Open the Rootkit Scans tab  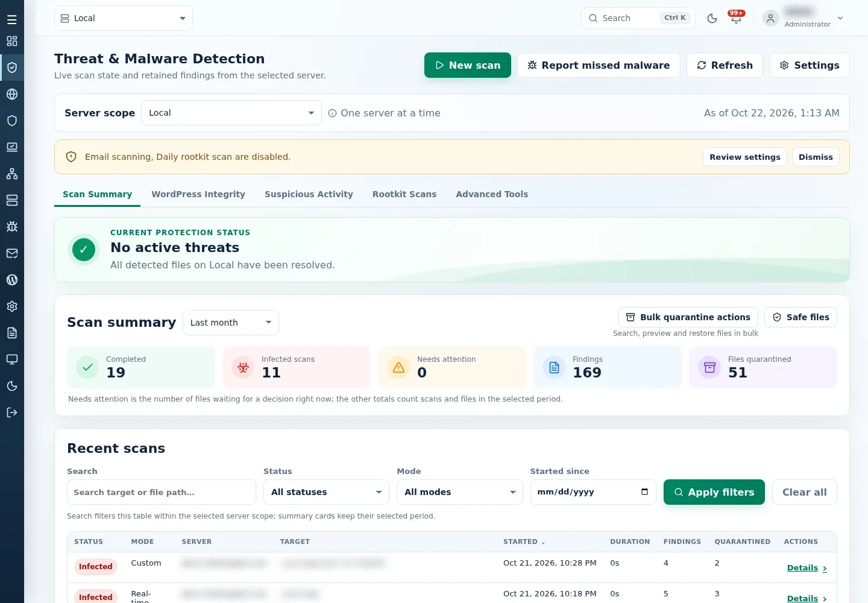pyautogui.click(x=404, y=194)
